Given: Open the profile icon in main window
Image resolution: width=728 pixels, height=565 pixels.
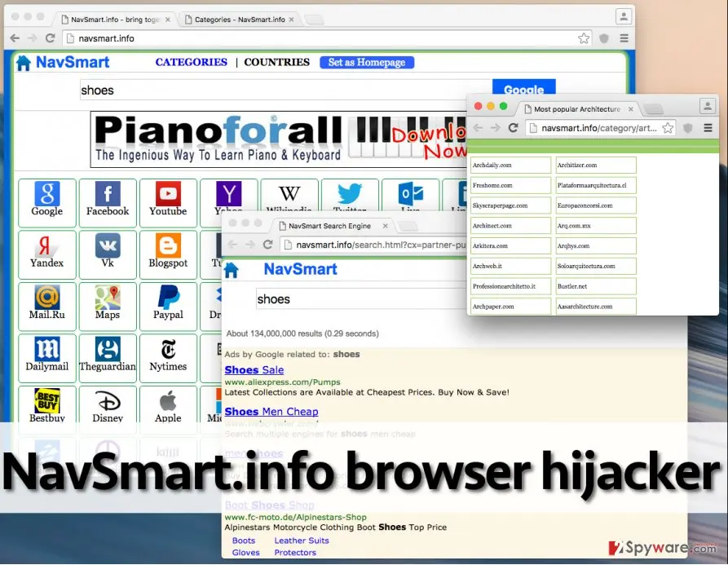Looking at the screenshot, I should pyautogui.click(x=624, y=16).
